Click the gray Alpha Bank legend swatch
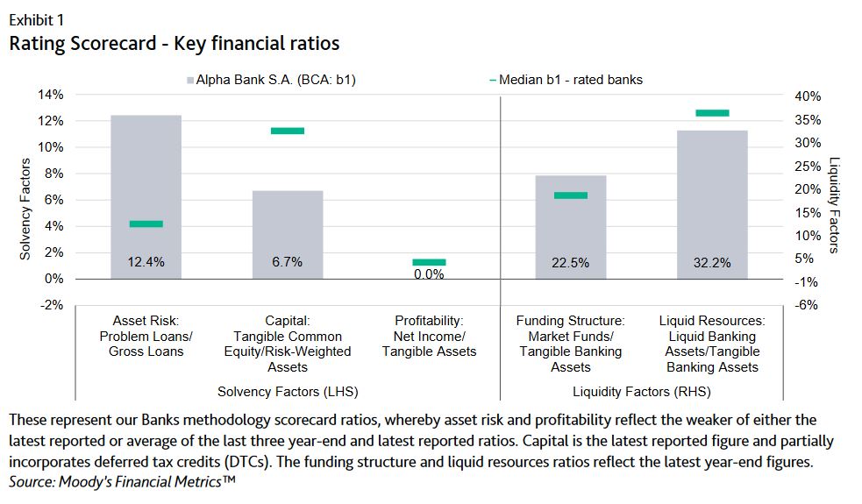Image resolution: width=862 pixels, height=504 pixels. pos(189,80)
